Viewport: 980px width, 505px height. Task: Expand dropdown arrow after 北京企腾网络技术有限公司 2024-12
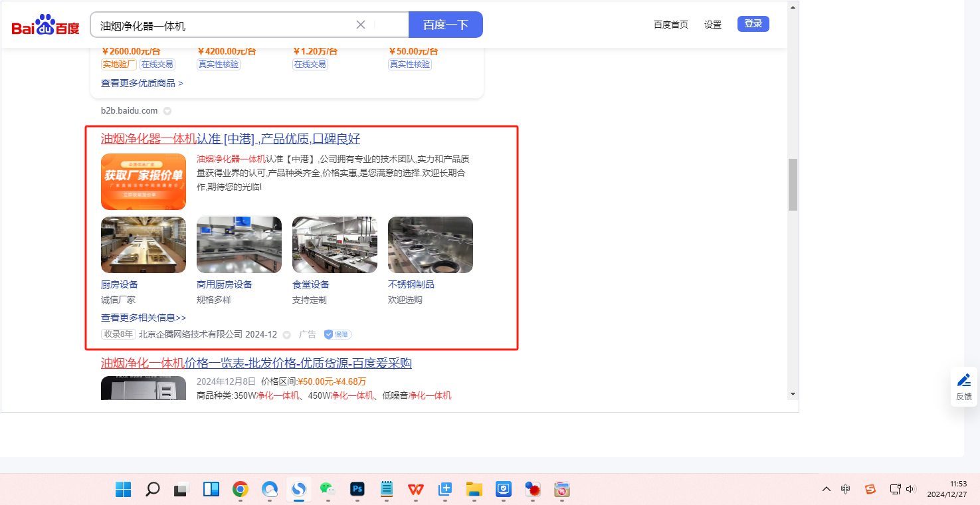[287, 335]
